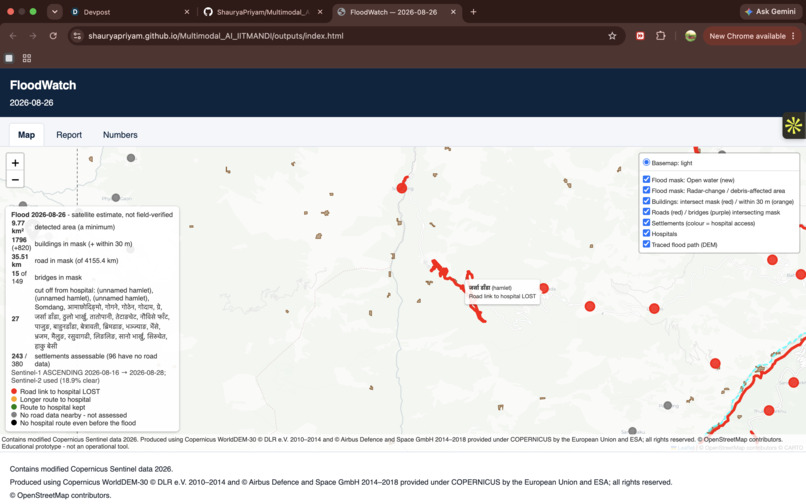Click the browser forward arrow
The image size is (806, 504).
(x=33, y=36)
